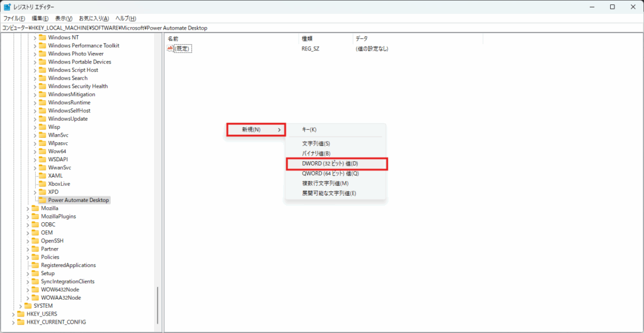This screenshot has height=333, width=644.
Task: Click the Wisp folder icon
Action: click(x=42, y=127)
